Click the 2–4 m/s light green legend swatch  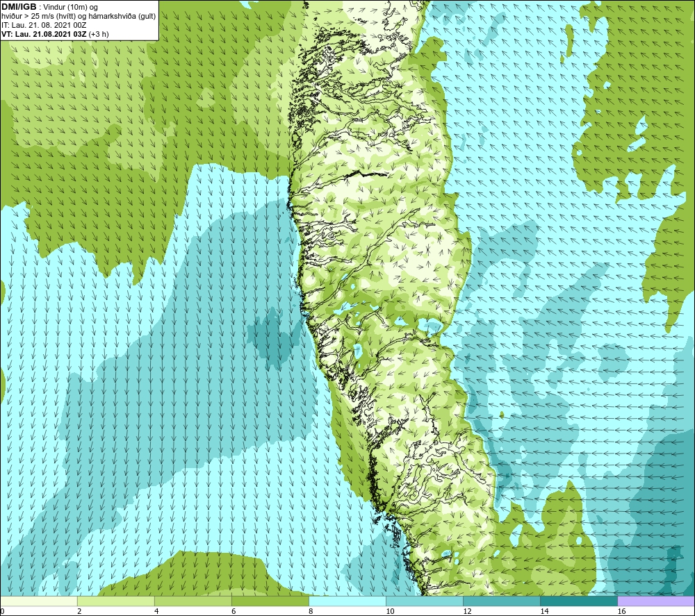click(115, 601)
